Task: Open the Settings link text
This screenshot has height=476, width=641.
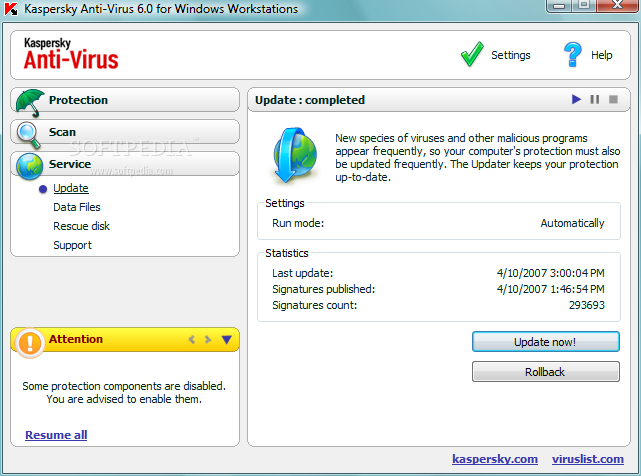Action: [x=511, y=55]
